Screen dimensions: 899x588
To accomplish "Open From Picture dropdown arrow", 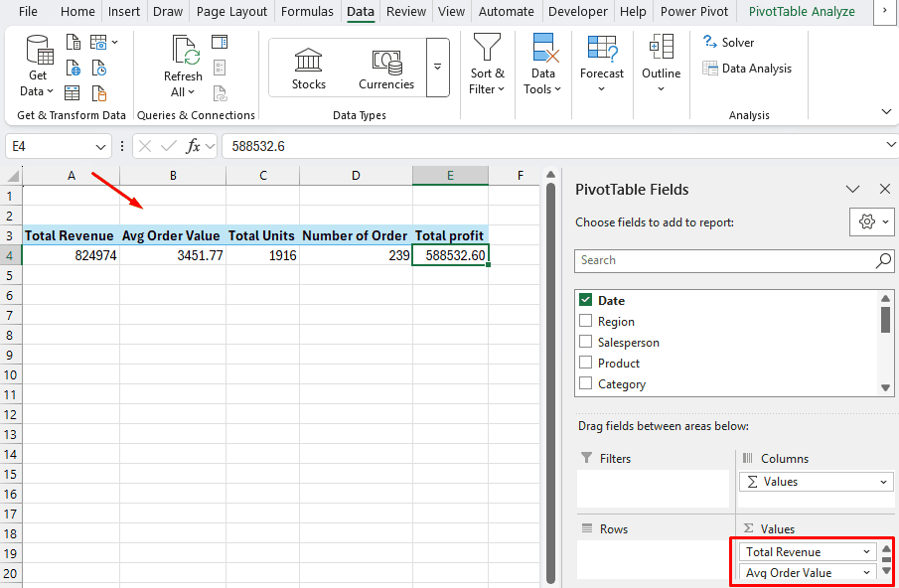I will coord(114,42).
